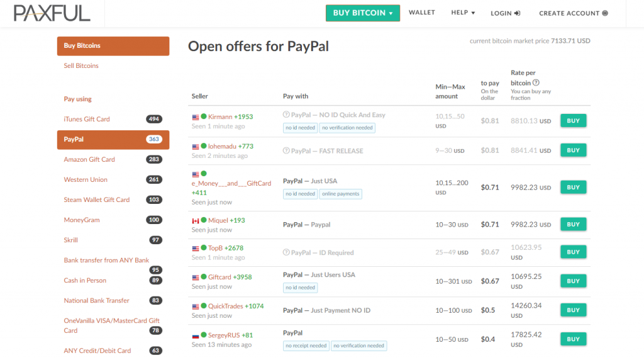Select Cash in Person option
This screenshot has height=360, width=644.
point(85,280)
